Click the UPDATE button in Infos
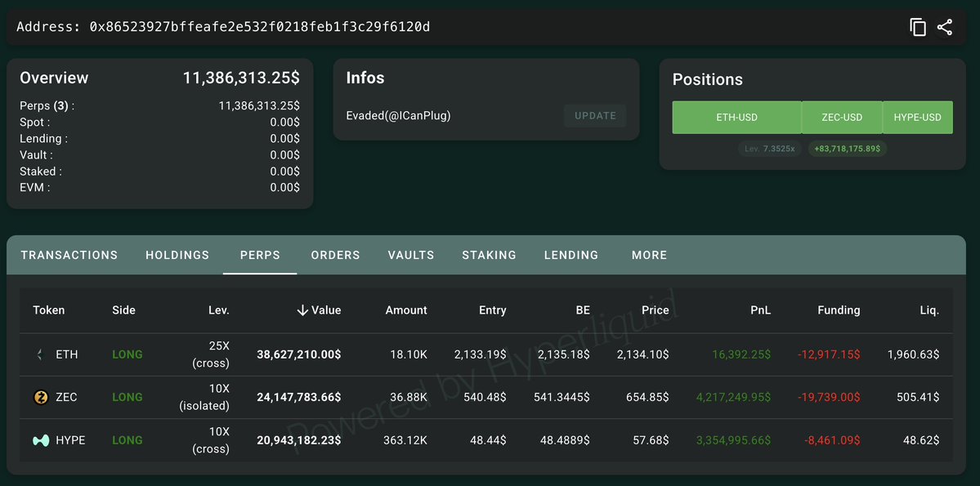 pyautogui.click(x=595, y=115)
